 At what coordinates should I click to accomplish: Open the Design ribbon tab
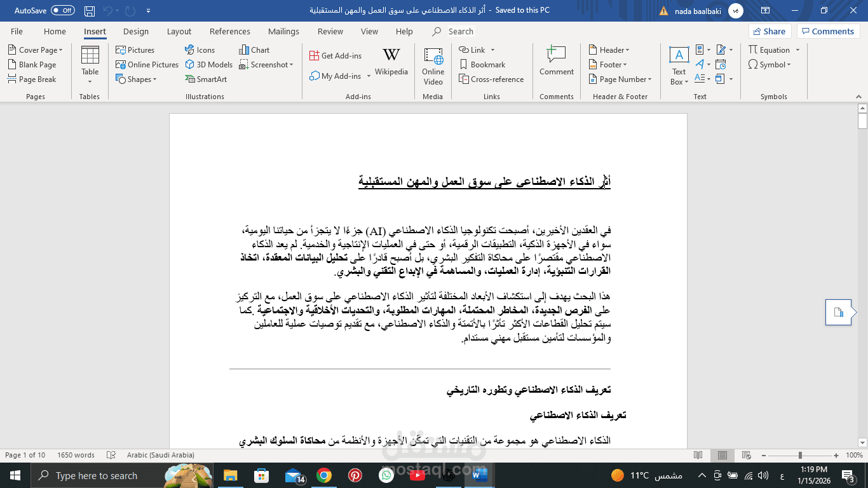(x=135, y=31)
